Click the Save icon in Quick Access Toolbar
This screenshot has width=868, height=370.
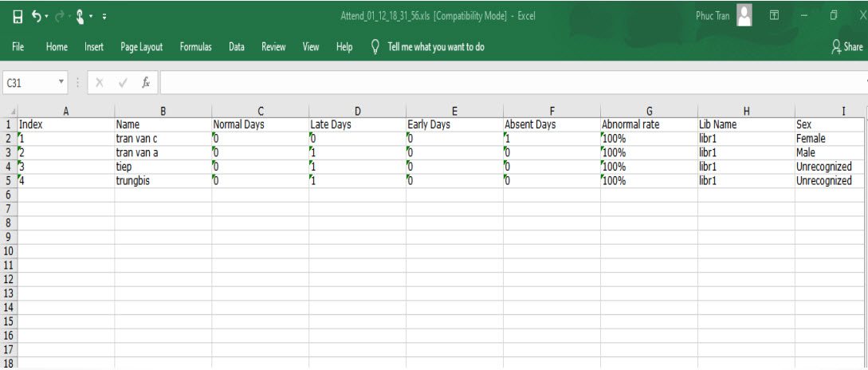pos(16,17)
